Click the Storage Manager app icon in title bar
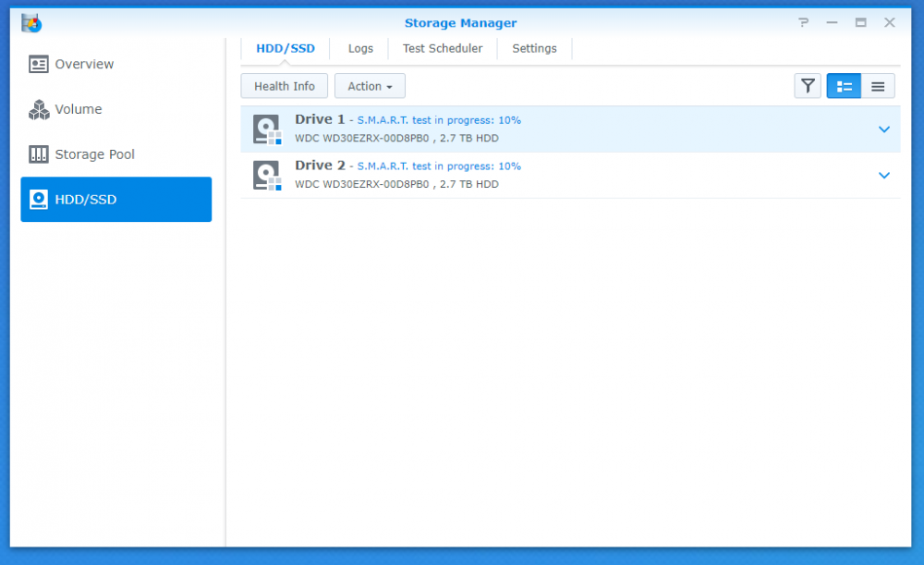 coord(31,23)
